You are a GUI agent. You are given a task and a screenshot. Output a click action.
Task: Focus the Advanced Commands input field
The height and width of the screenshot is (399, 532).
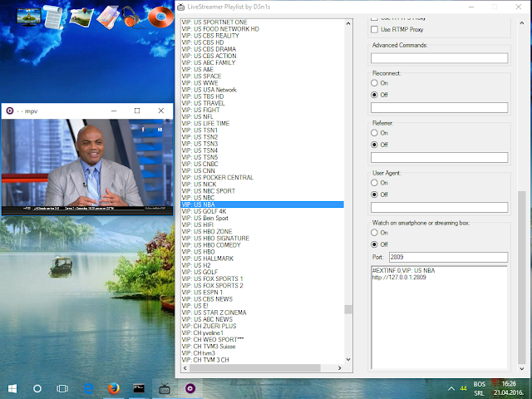point(440,58)
